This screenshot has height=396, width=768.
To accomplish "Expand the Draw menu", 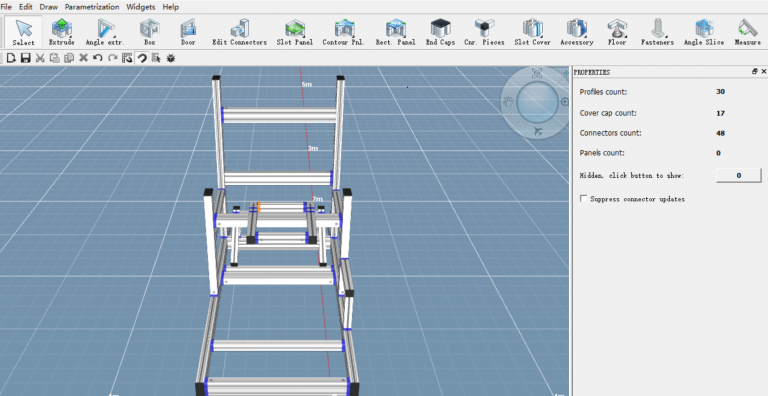I will click(x=48, y=7).
